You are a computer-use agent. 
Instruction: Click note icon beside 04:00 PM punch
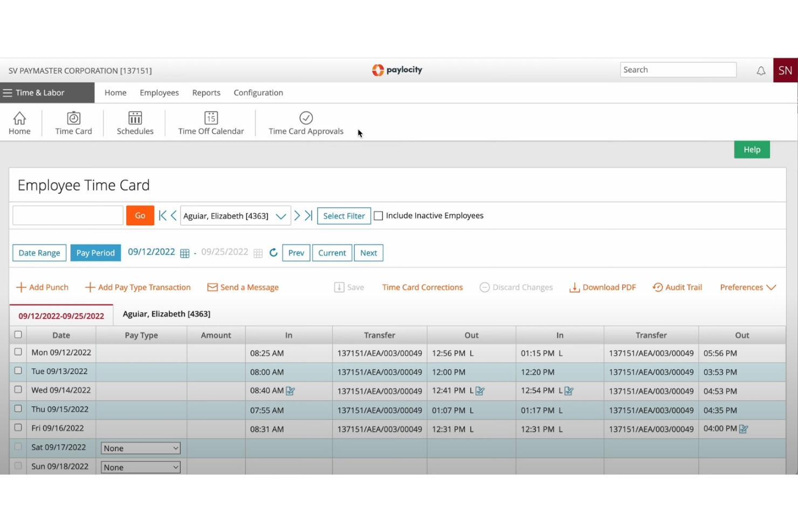tap(744, 429)
